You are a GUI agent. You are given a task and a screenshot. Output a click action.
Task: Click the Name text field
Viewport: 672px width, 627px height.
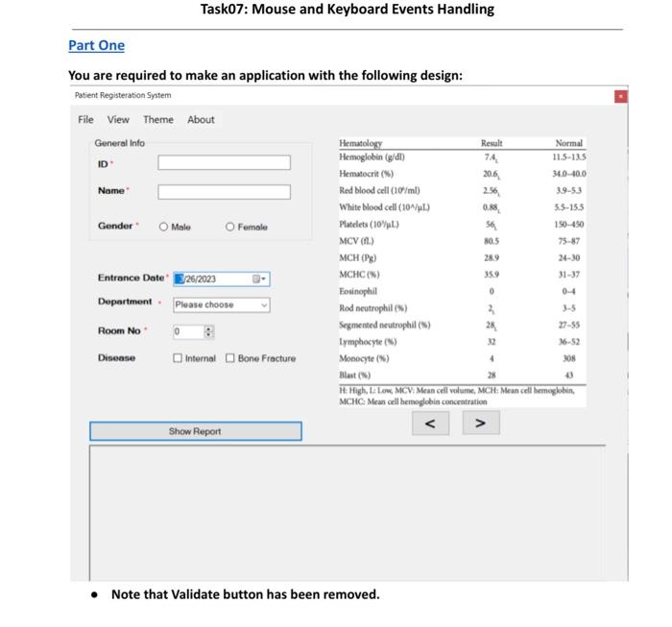(224, 192)
